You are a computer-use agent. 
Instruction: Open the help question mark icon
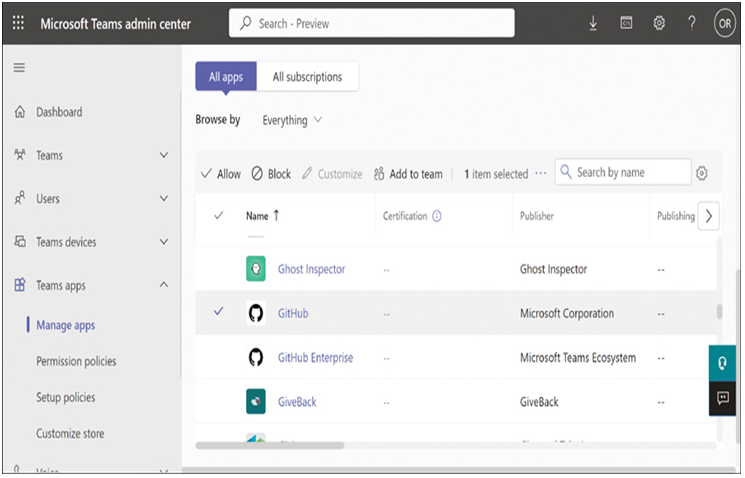click(x=692, y=23)
